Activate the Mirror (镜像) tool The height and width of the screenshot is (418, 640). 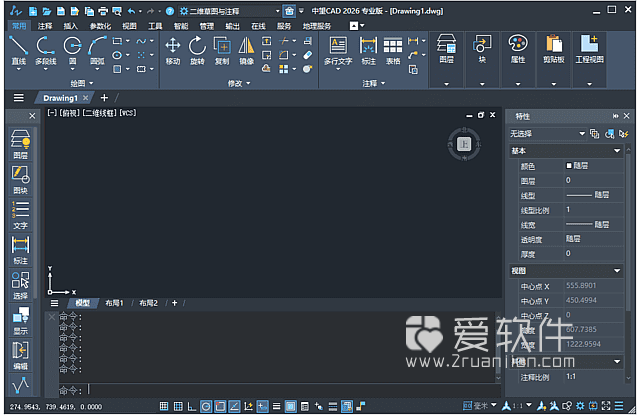click(247, 50)
